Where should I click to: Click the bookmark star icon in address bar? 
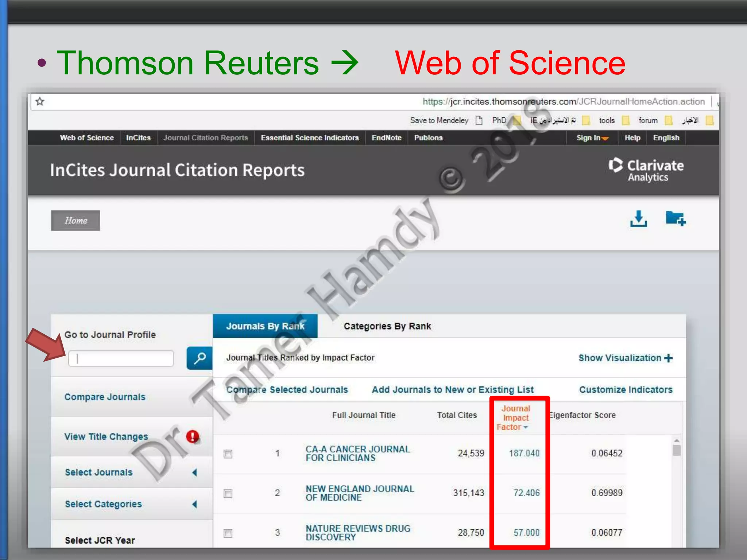[x=40, y=101]
